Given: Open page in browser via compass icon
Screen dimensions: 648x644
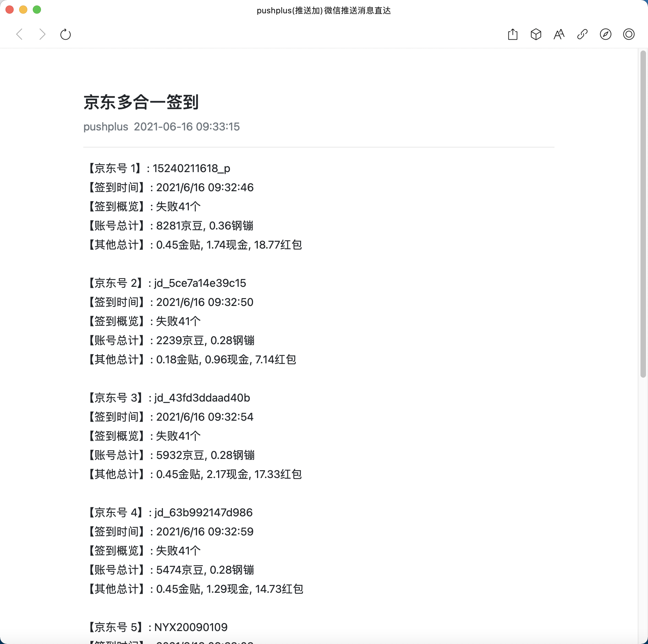Looking at the screenshot, I should click(x=606, y=34).
